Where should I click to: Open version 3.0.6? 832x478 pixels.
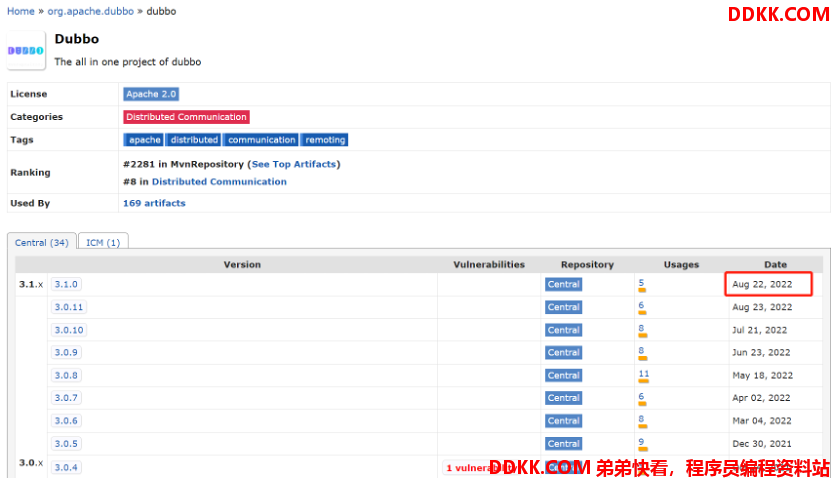[x=66, y=421]
